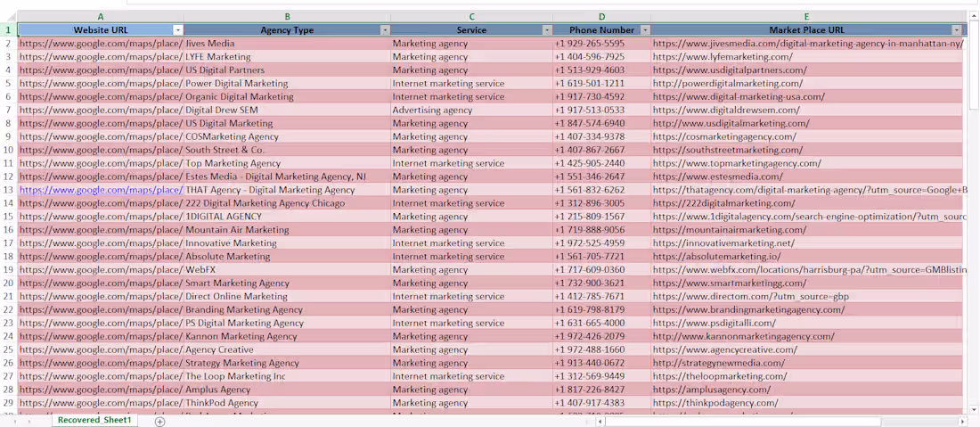The image size is (980, 427).
Task: Select row 5 via its row number
Action: pyautogui.click(x=9, y=83)
